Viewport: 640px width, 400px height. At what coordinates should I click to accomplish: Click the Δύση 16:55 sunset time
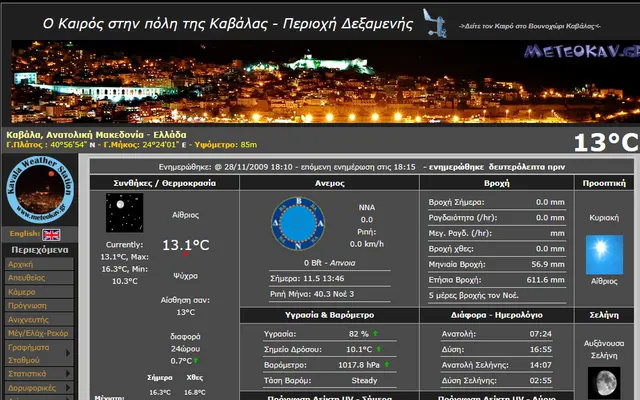point(540,349)
